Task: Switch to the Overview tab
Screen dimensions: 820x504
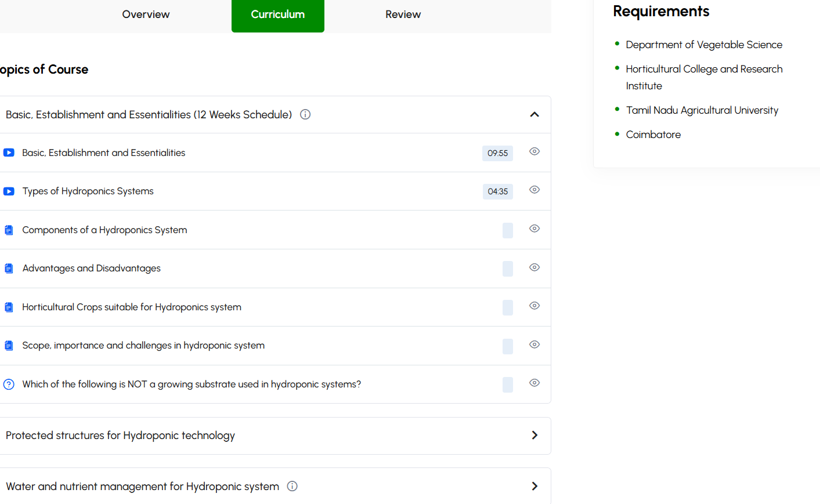Action: point(146,14)
